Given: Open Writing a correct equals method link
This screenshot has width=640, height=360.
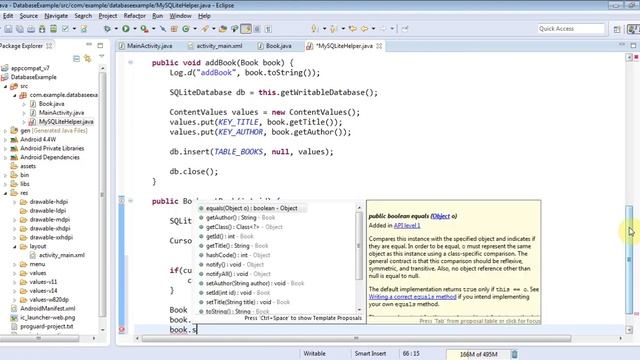Looking at the screenshot, I should click(412, 297).
